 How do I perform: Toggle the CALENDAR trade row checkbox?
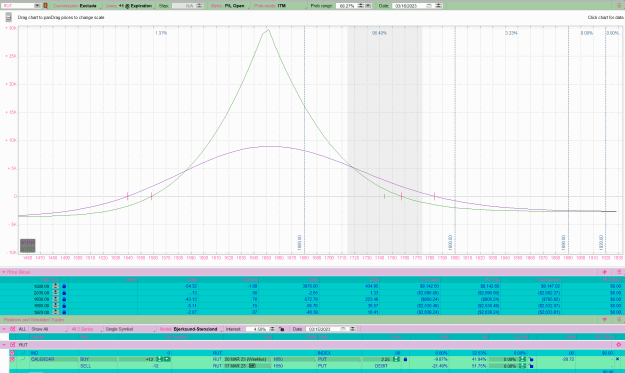pyautogui.click(x=12, y=359)
